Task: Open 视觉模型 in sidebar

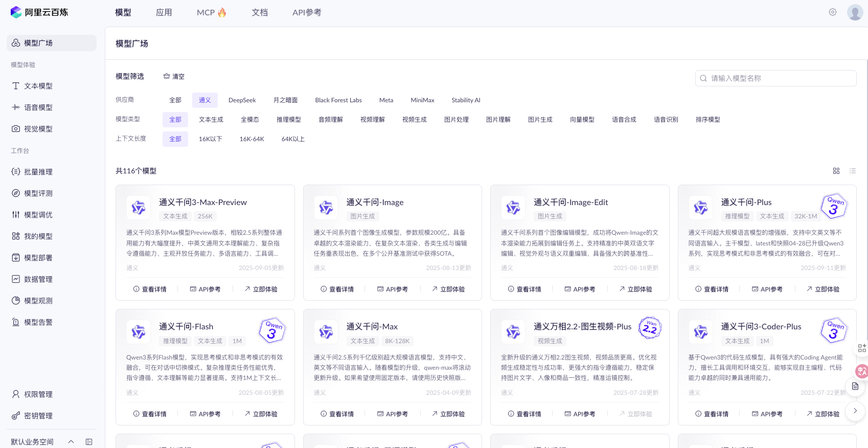Action: [x=52, y=129]
